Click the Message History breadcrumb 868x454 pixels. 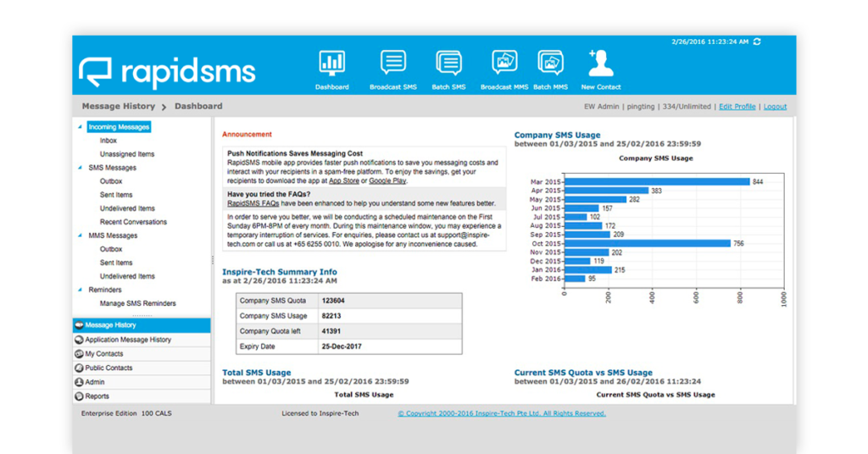(119, 106)
